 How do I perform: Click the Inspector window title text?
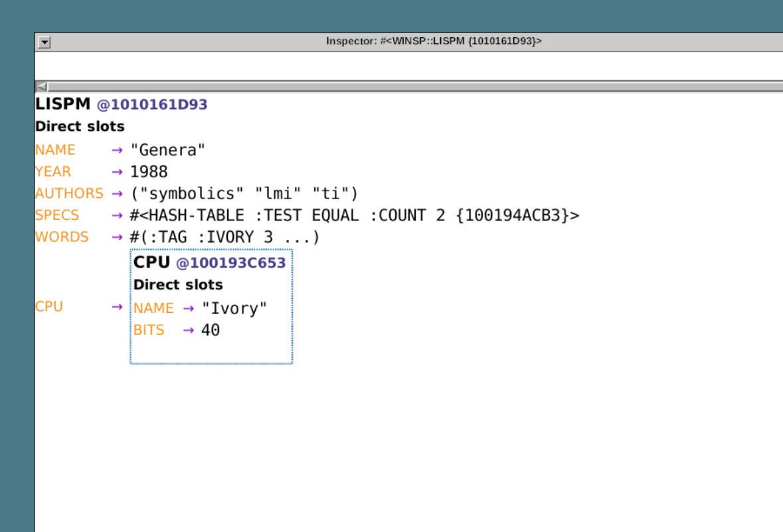(434, 41)
